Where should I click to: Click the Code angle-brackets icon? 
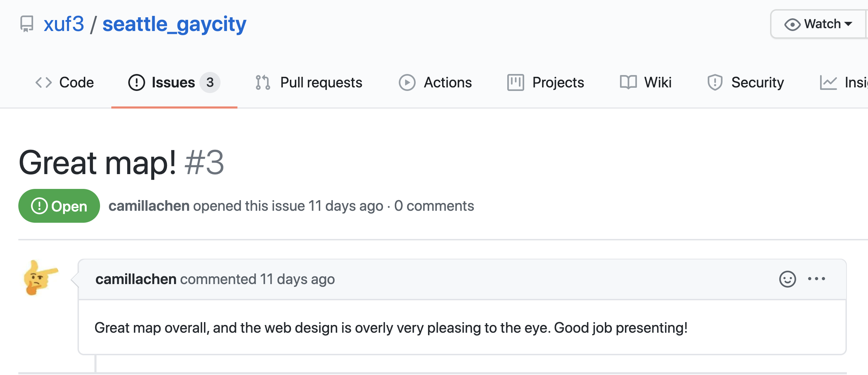44,82
